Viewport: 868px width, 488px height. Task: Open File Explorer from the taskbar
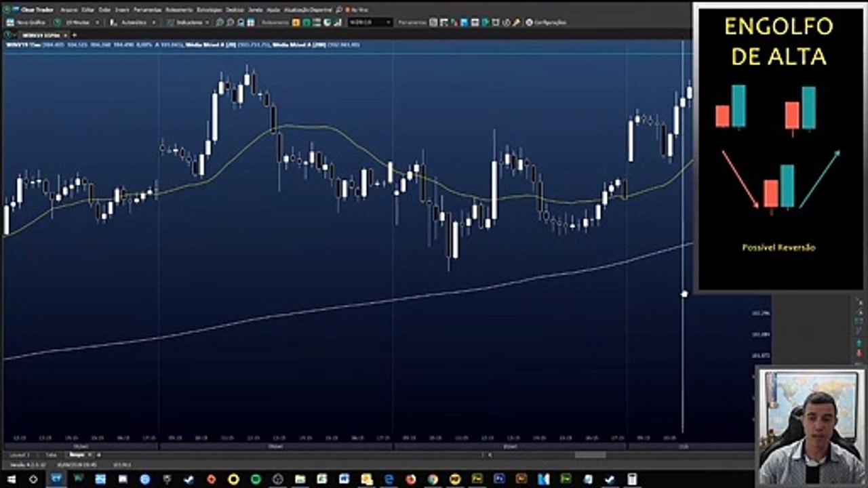click(300, 479)
